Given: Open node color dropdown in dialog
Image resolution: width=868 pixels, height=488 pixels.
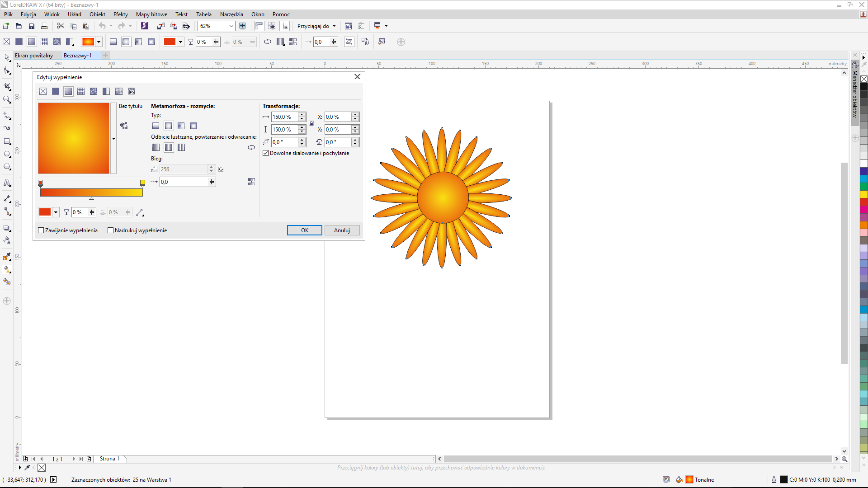Looking at the screenshot, I should pyautogui.click(x=56, y=212).
